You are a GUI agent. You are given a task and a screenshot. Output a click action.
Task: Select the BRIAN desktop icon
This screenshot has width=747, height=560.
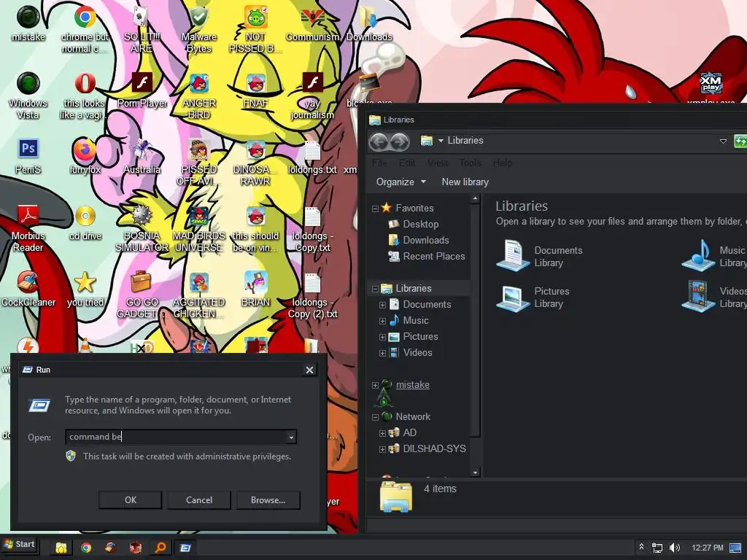pyautogui.click(x=256, y=289)
